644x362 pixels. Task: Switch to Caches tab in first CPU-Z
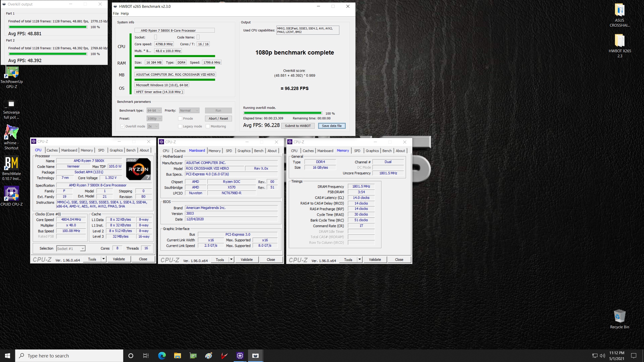(52, 150)
